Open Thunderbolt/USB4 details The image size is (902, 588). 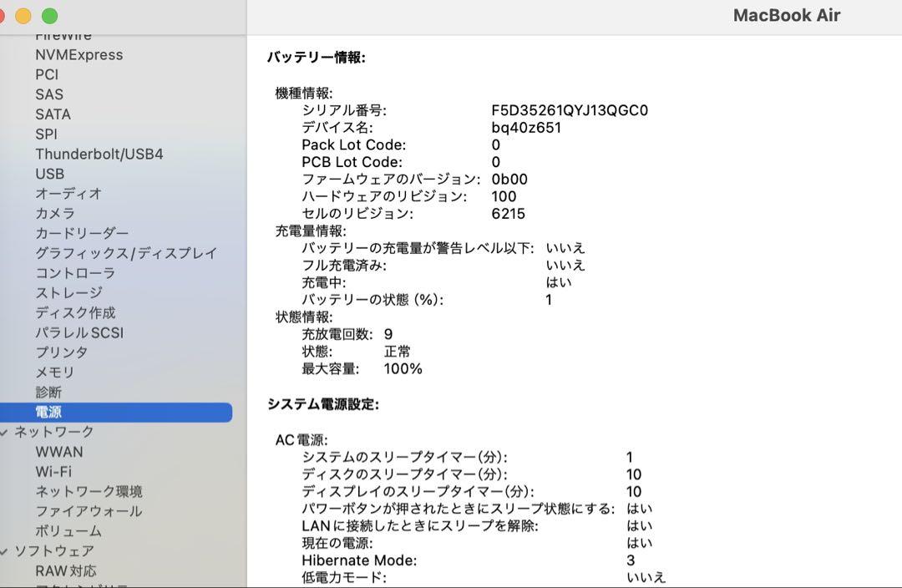(99, 155)
